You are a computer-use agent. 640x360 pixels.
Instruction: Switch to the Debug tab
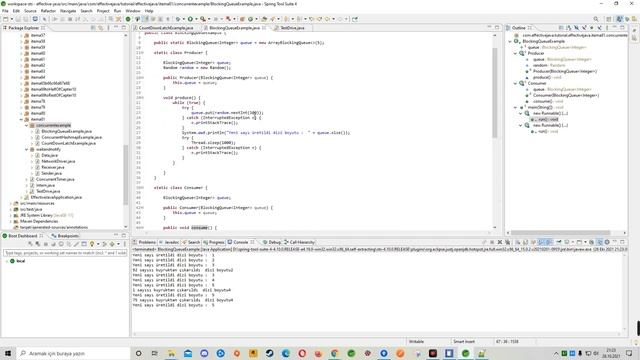coord(274,242)
